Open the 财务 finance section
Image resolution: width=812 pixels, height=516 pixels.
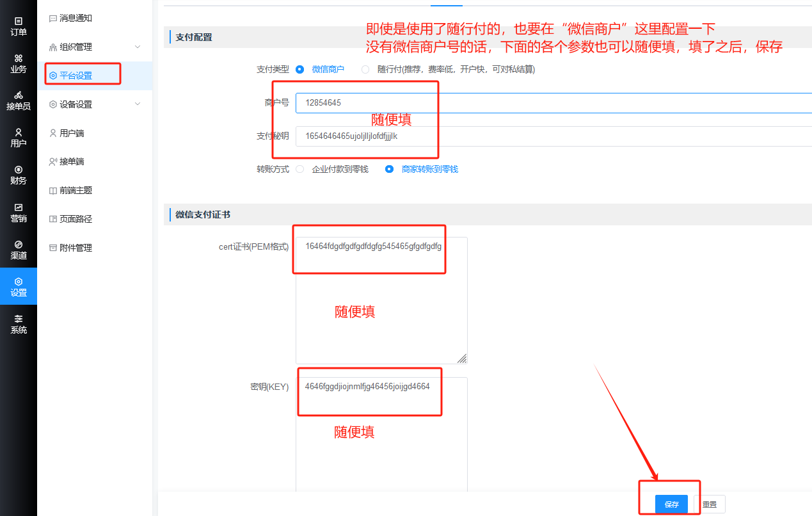[19, 175]
